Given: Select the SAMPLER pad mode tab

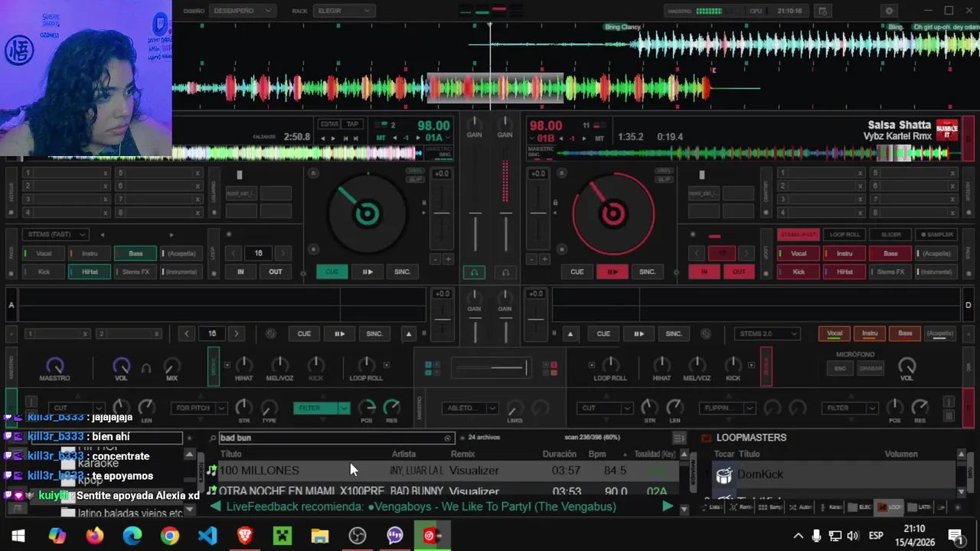Looking at the screenshot, I should 936,234.
